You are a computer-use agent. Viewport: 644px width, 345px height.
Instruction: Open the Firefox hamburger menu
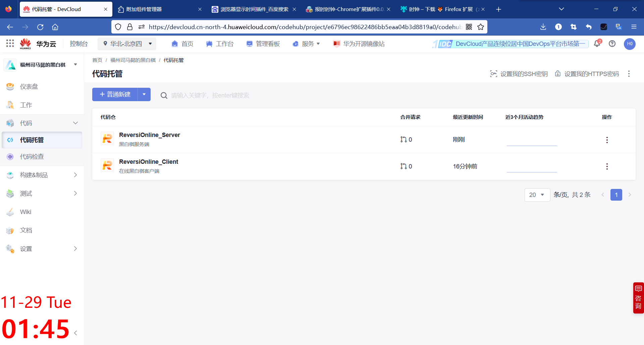tap(634, 27)
